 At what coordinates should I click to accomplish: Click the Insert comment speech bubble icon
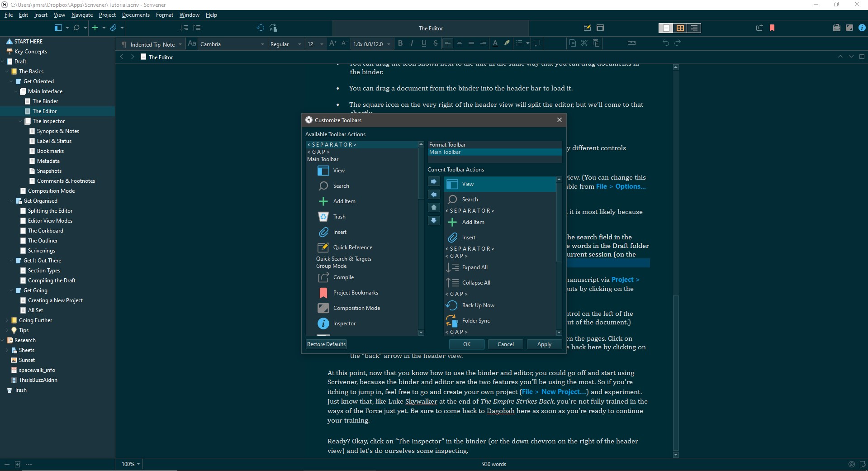[537, 43]
